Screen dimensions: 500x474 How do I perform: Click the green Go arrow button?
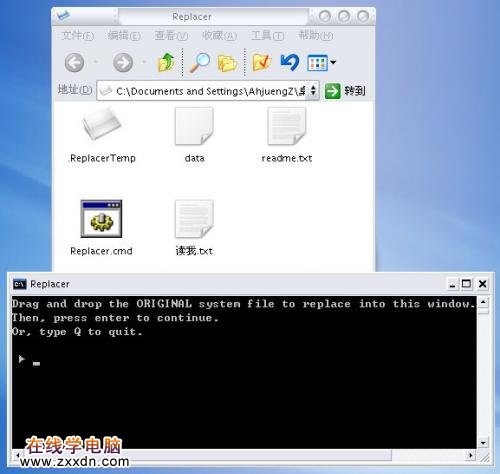pos(333,91)
